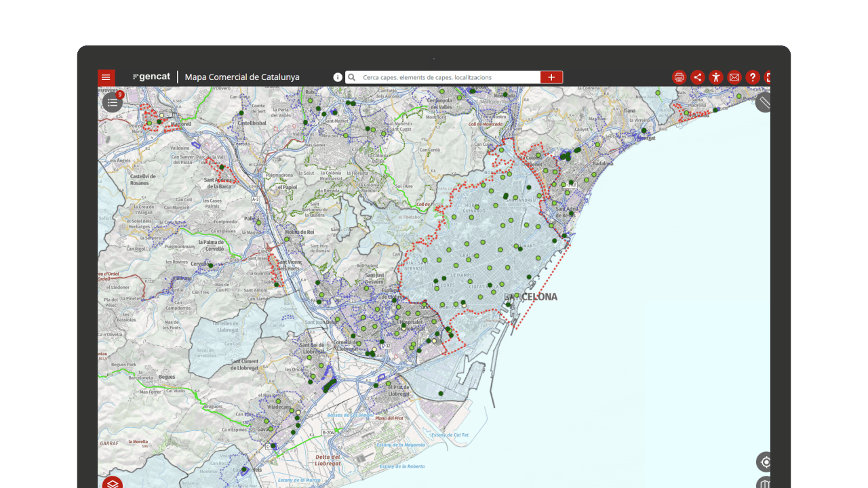Click the BARCELONA city label on map
This screenshot has height=488, width=868.
pos(530,297)
